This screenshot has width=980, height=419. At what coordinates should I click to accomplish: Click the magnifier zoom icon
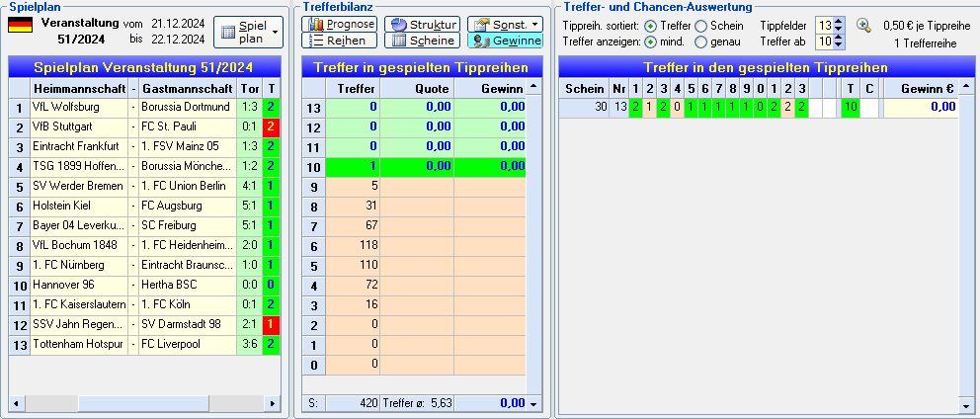[x=863, y=26]
